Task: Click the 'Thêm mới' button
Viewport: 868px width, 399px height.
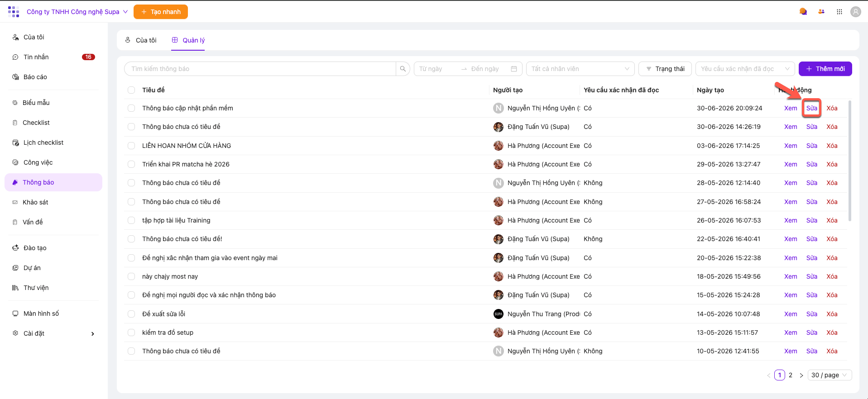Action: (x=825, y=69)
